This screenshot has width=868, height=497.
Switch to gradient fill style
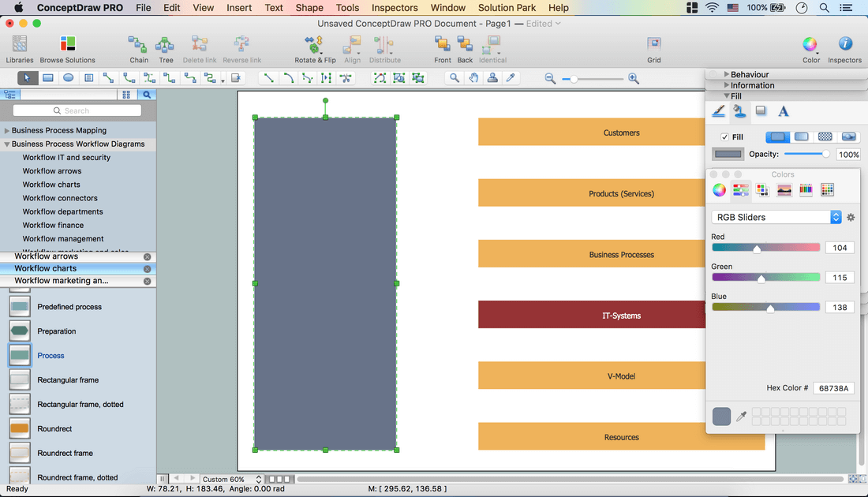[x=802, y=137]
